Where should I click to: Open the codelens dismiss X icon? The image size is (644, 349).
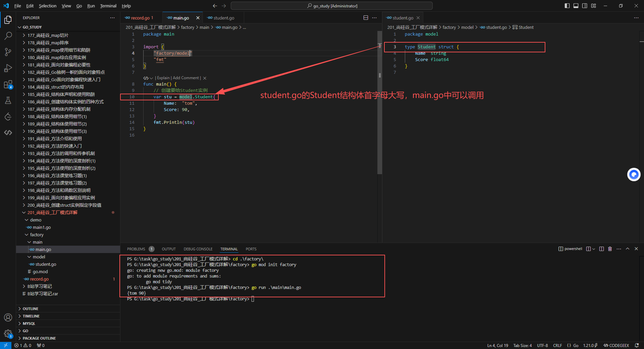tap(205, 78)
